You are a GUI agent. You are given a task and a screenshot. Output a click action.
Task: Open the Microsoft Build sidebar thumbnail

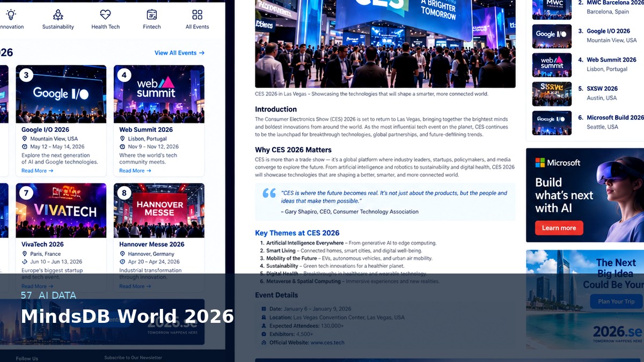pyautogui.click(x=552, y=123)
